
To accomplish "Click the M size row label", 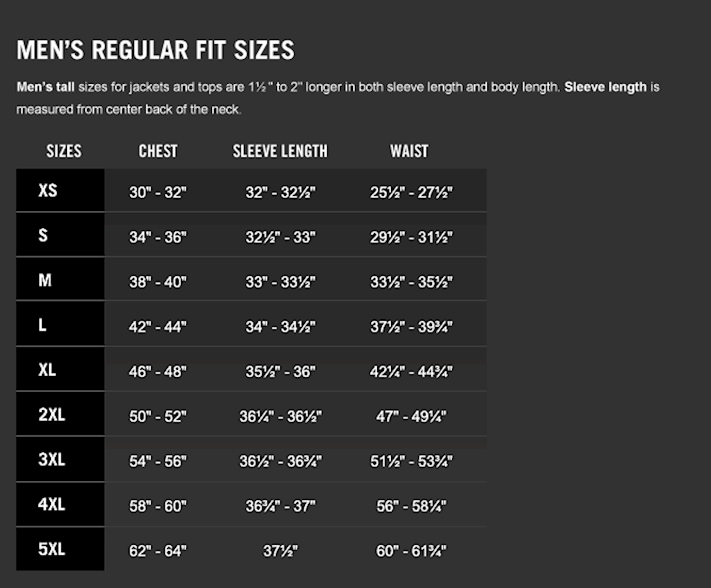I will [x=45, y=280].
